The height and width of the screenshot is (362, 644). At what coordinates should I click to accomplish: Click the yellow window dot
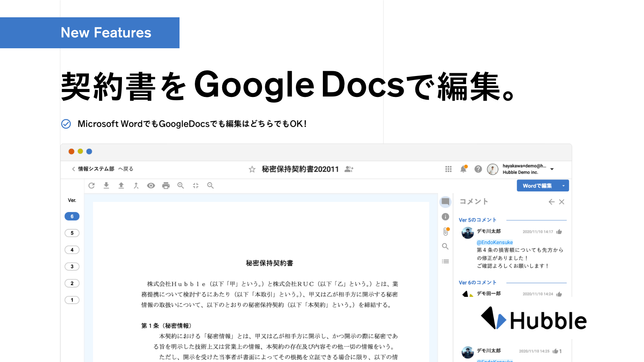[80, 152]
